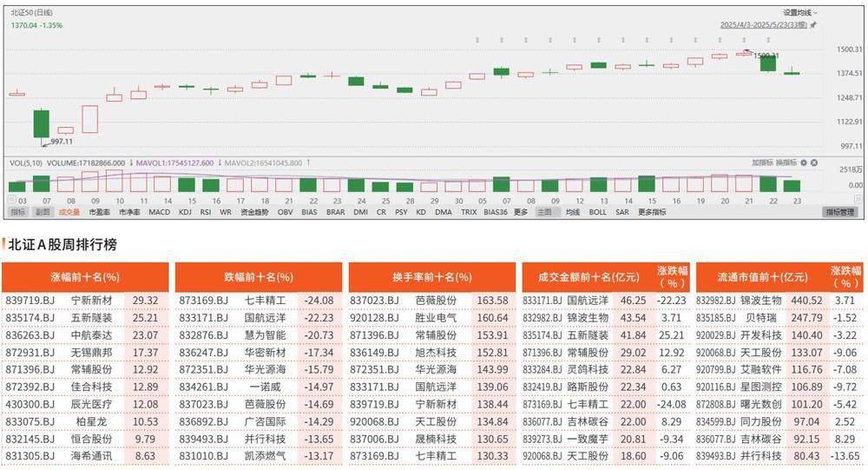Select the 市盈率 indicator
This screenshot has height=470, width=868.
coord(99,212)
